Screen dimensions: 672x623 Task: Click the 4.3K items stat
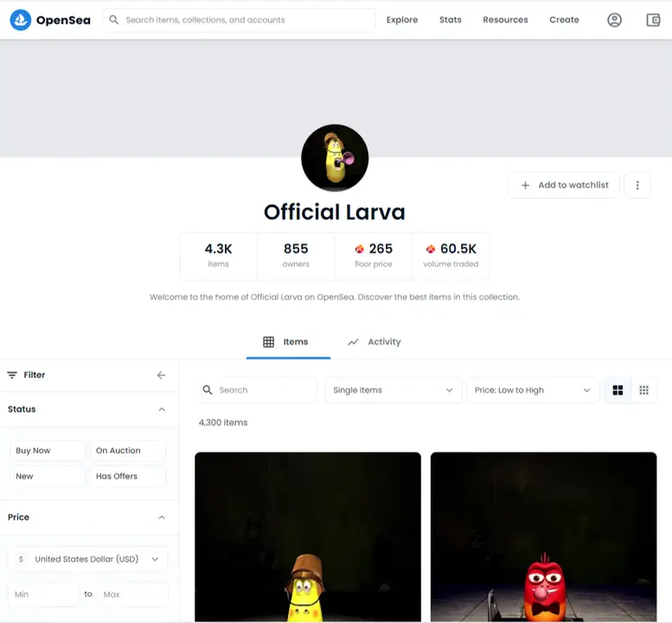(219, 255)
